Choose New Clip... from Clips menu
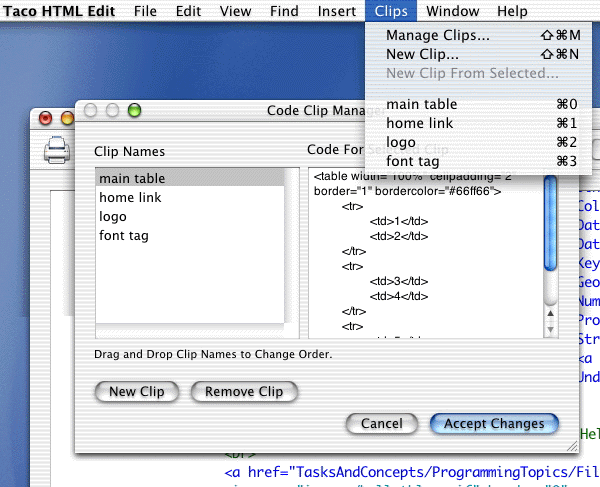 (478, 54)
